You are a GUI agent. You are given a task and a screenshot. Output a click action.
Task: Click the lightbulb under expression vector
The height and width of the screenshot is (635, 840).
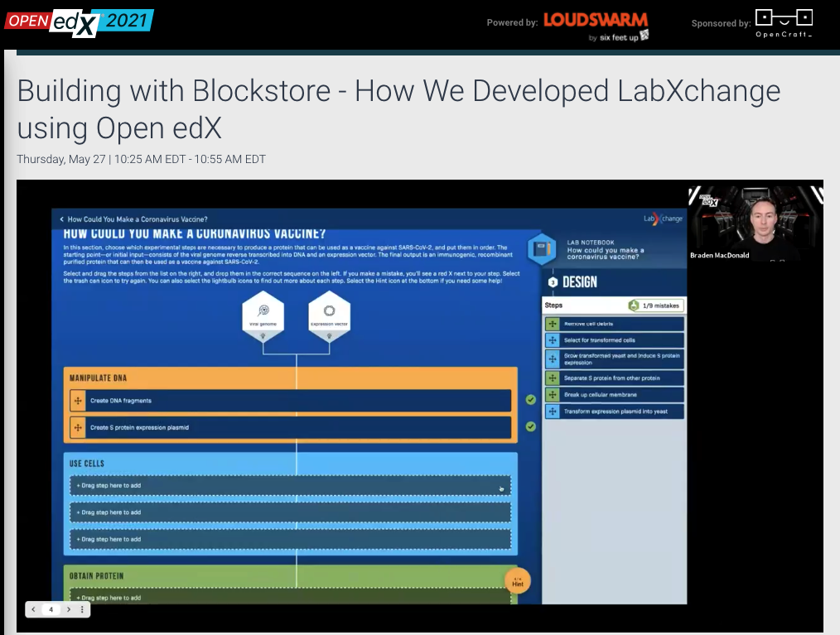[x=329, y=335]
